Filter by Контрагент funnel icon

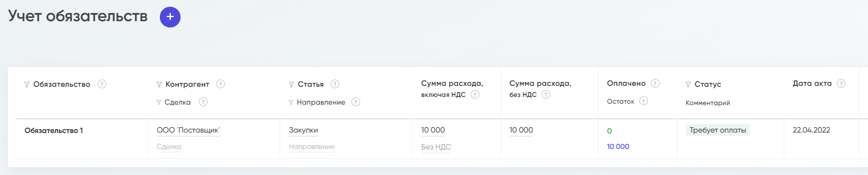point(159,85)
